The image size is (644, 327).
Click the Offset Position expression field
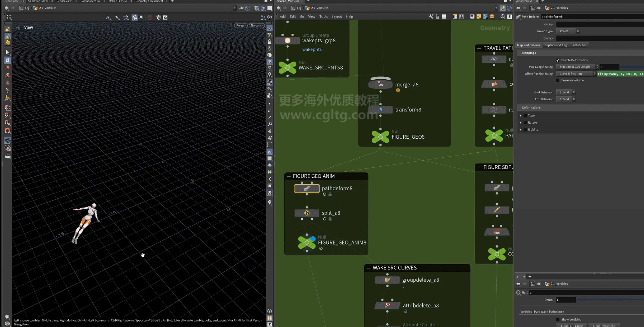click(620, 74)
